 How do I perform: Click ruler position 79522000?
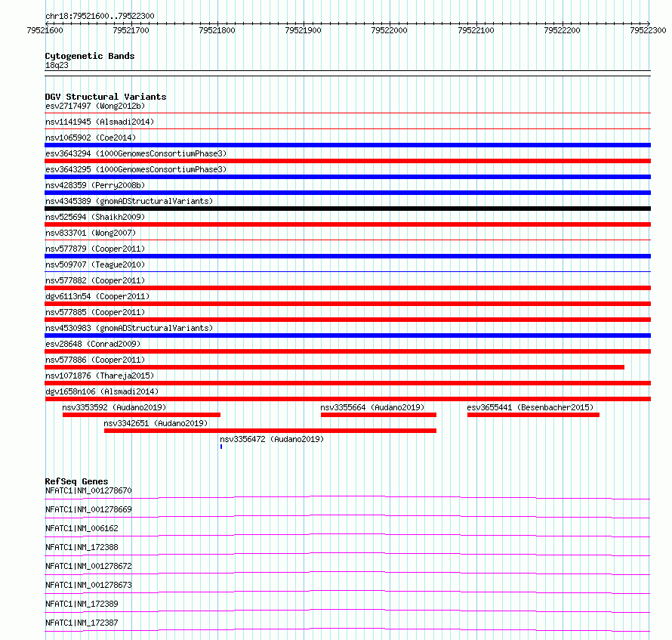click(390, 30)
